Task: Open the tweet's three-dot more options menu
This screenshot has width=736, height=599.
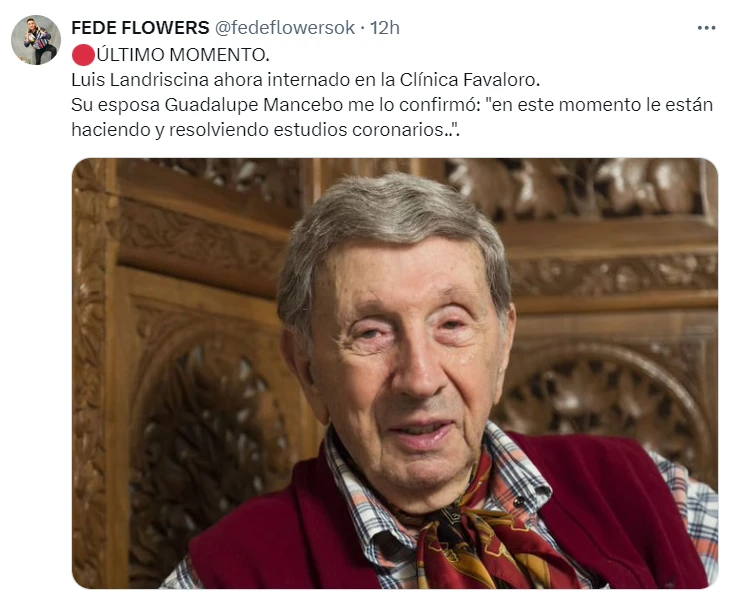Action: point(706,28)
